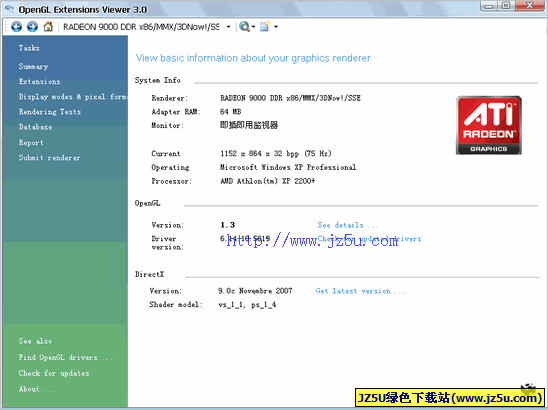
Task: Click the Renderer value RADEON 9000 DDR text
Action: pos(290,98)
